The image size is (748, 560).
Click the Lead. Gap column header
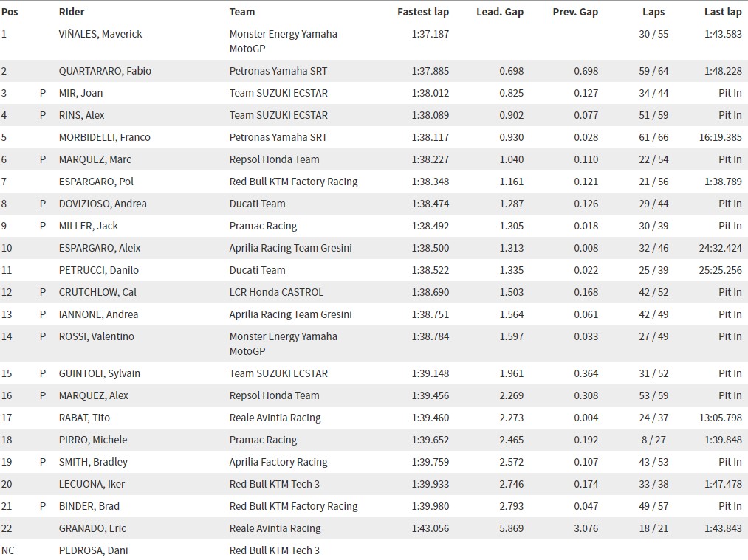click(499, 13)
